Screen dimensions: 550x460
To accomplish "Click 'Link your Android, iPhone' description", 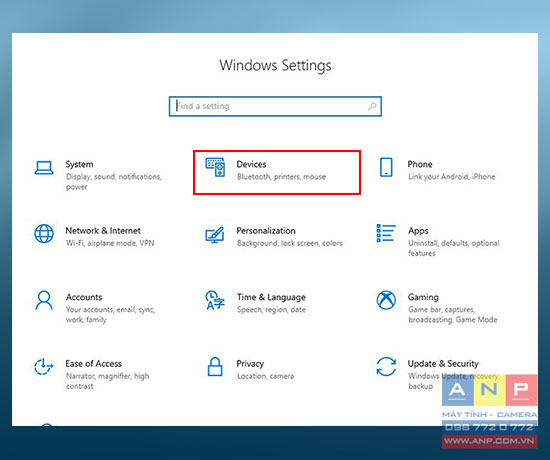I will (x=452, y=176).
